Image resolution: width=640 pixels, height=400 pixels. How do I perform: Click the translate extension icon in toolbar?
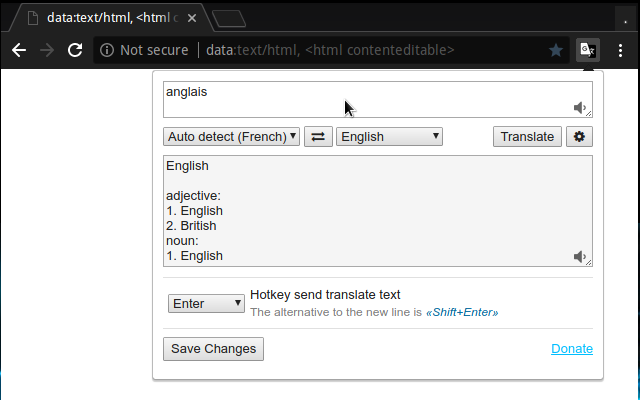[x=588, y=50]
